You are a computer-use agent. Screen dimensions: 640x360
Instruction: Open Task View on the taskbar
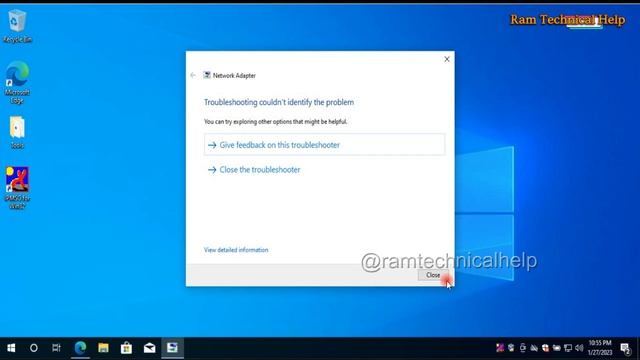(x=56, y=348)
